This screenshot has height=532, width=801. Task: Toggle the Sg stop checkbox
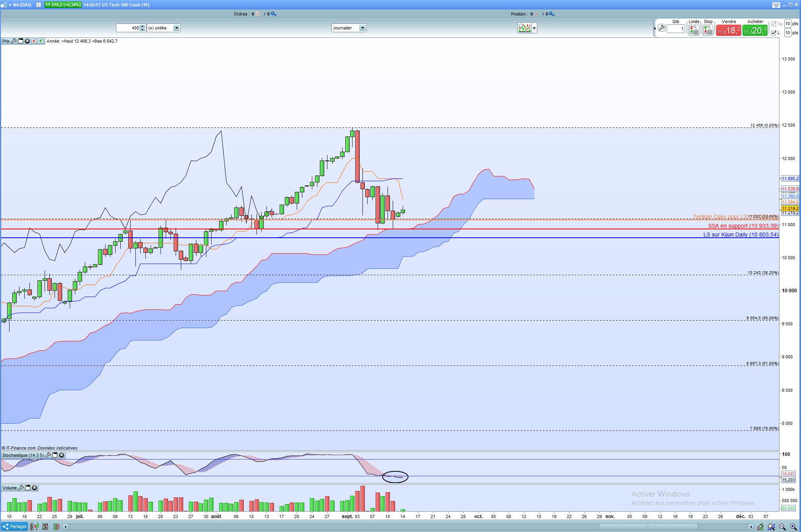(774, 24)
